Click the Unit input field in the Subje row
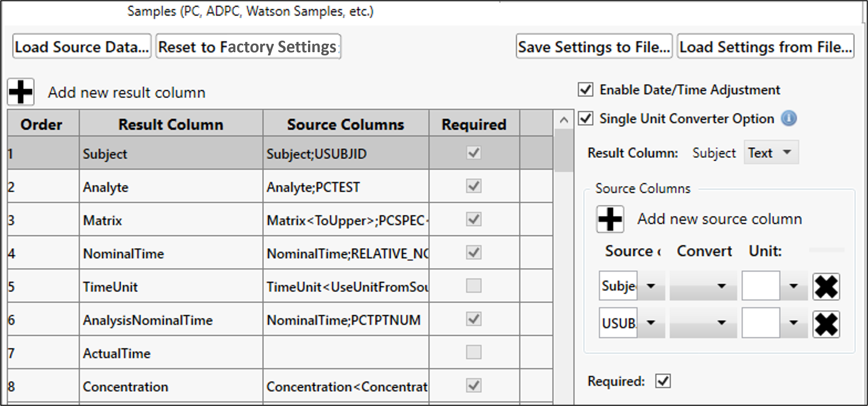The width and height of the screenshot is (868, 406). pos(761,285)
